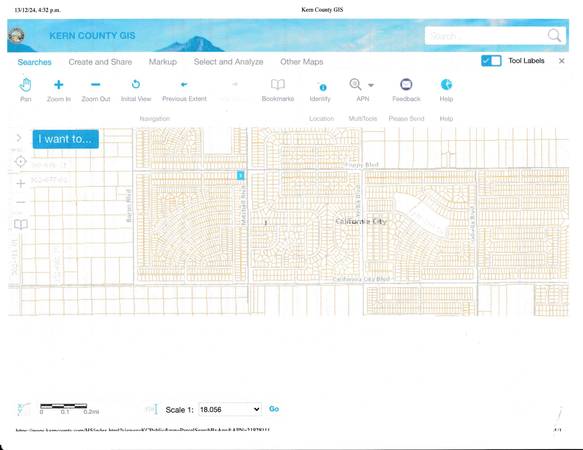
Task: Click the I want to... button
Action: coord(65,139)
